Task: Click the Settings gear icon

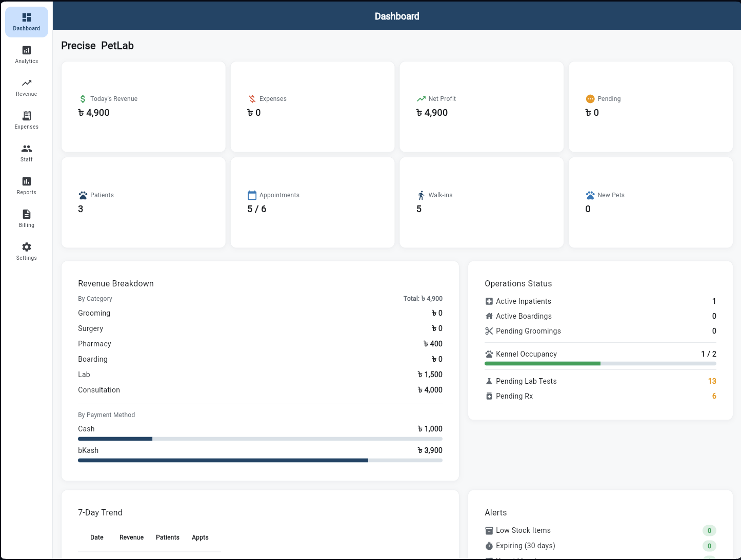Action: pyautogui.click(x=26, y=246)
